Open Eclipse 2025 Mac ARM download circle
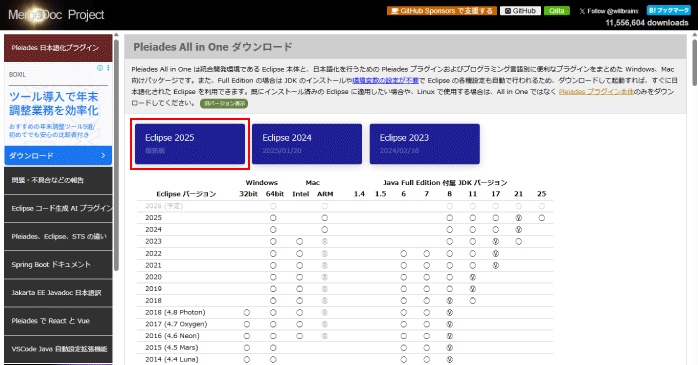698x365 pixels. 325,218
